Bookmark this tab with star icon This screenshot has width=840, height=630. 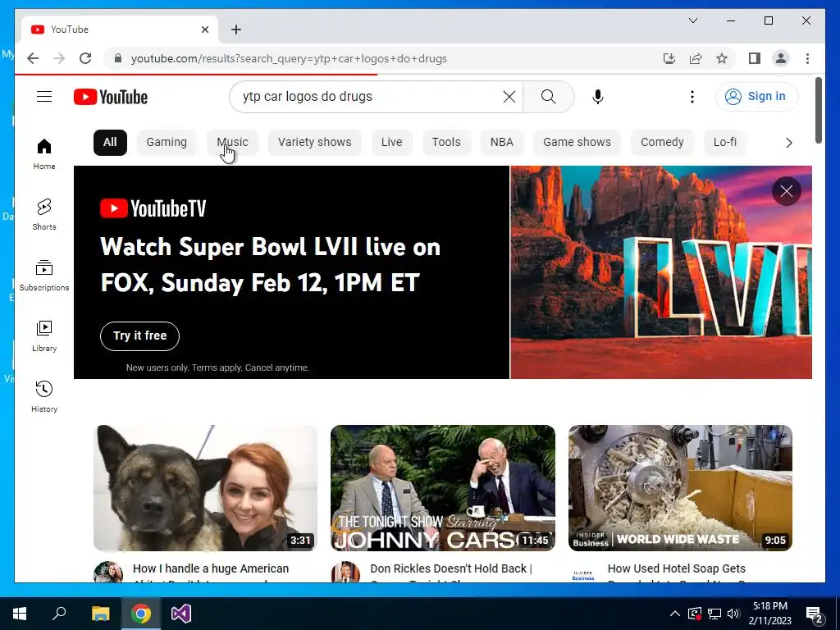pyautogui.click(x=722, y=58)
